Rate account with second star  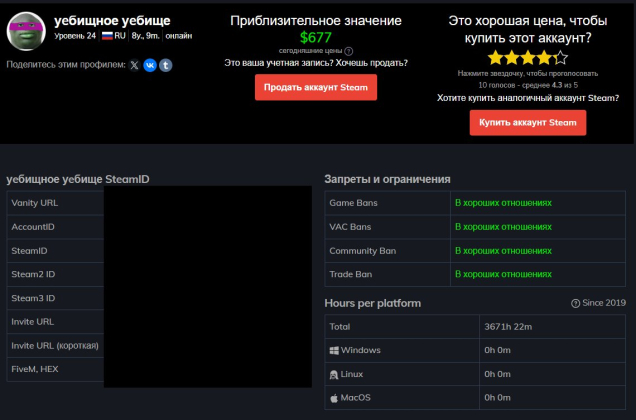(511, 58)
